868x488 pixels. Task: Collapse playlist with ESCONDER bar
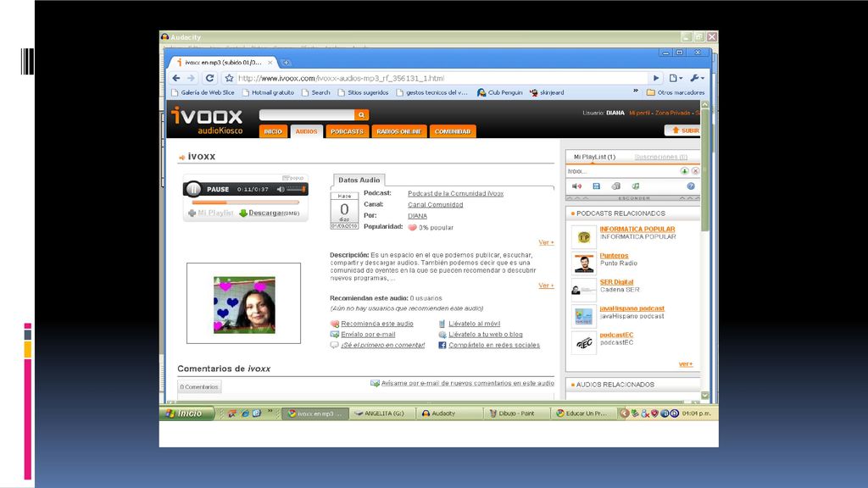coord(633,197)
